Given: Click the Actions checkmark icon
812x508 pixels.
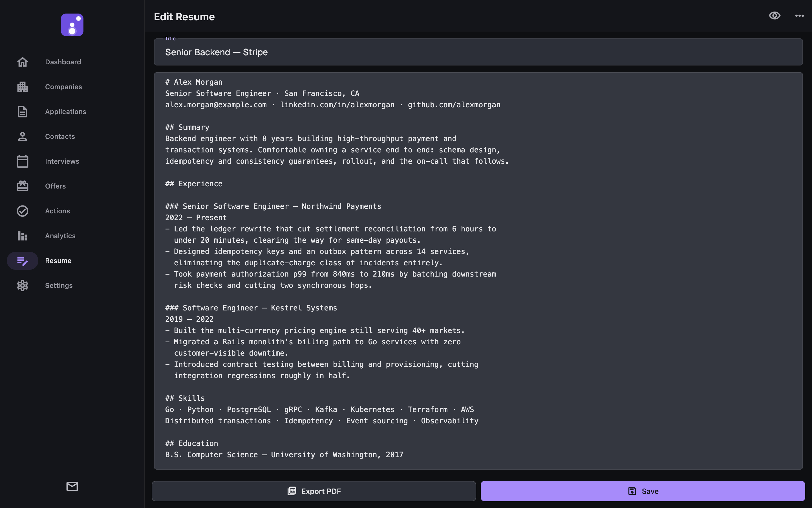Looking at the screenshot, I should click(x=23, y=211).
